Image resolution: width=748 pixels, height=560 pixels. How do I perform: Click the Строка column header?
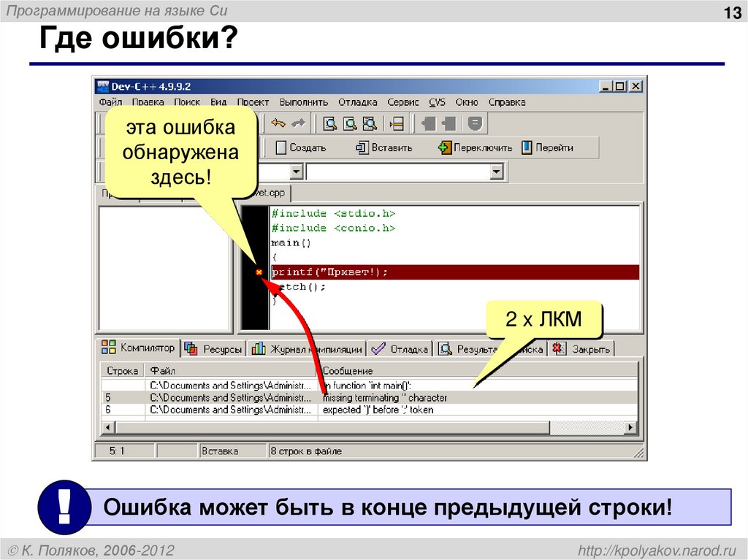tap(123, 371)
